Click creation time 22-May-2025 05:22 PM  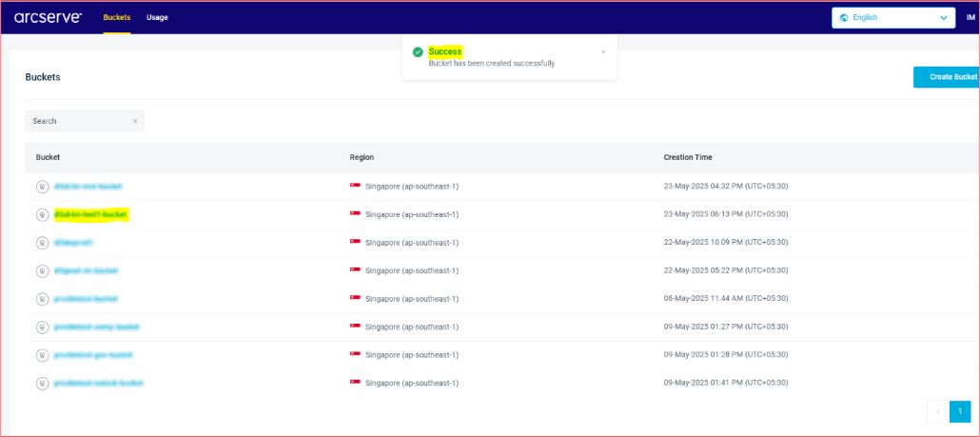(x=726, y=270)
